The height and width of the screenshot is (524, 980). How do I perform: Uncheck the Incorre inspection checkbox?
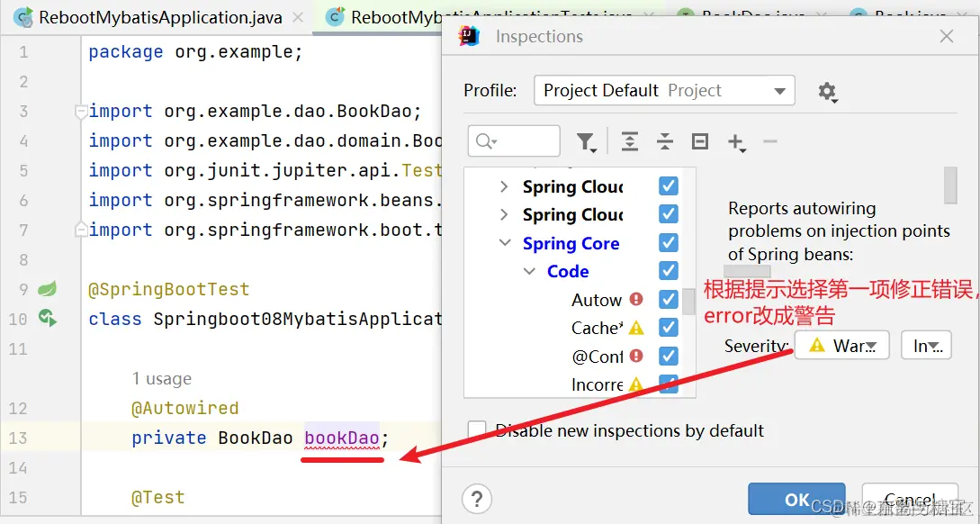669,384
